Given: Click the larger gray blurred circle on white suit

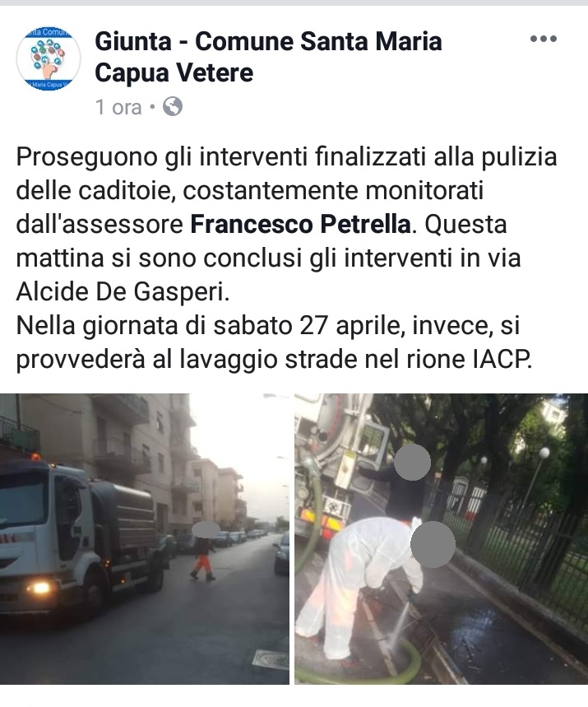Looking at the screenshot, I should coord(433,544).
